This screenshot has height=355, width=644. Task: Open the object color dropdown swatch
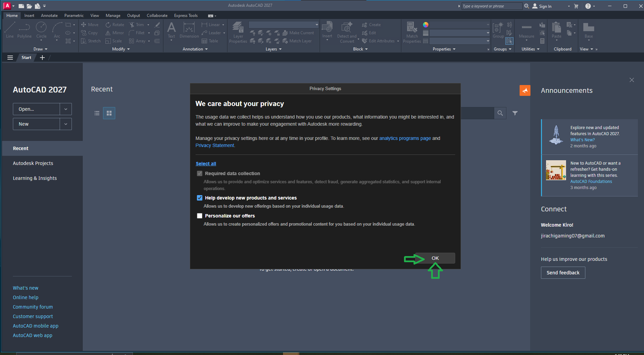tap(426, 25)
